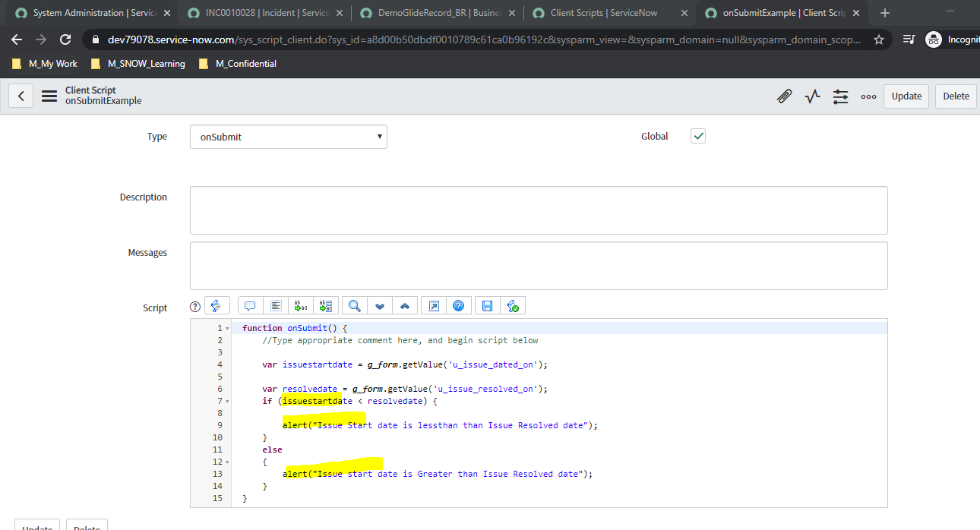The width and height of the screenshot is (980, 530).
Task: Click the more options ellipsis icon
Action: click(x=868, y=96)
